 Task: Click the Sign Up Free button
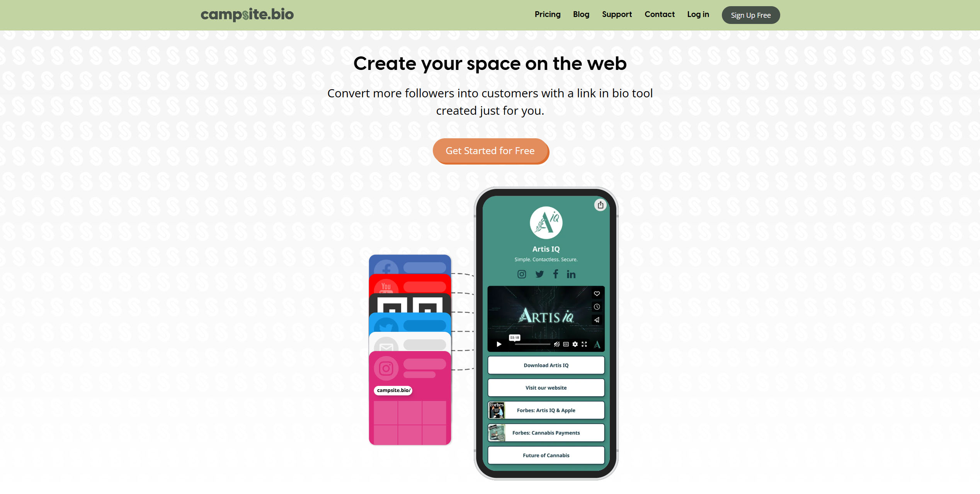(751, 15)
